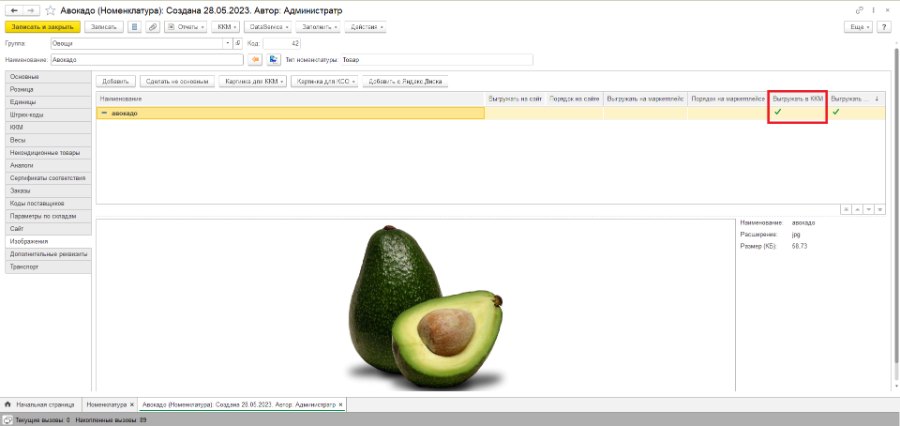Viewport: 900px width, 426px height.
Task: Click the Добавить button above the table
Action: tap(116, 82)
